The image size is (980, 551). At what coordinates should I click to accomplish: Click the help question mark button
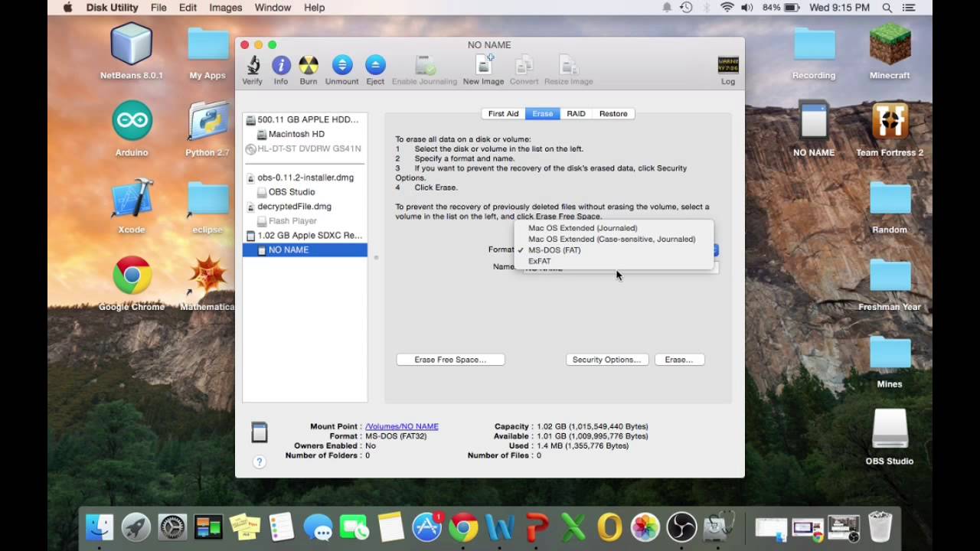pyautogui.click(x=260, y=461)
